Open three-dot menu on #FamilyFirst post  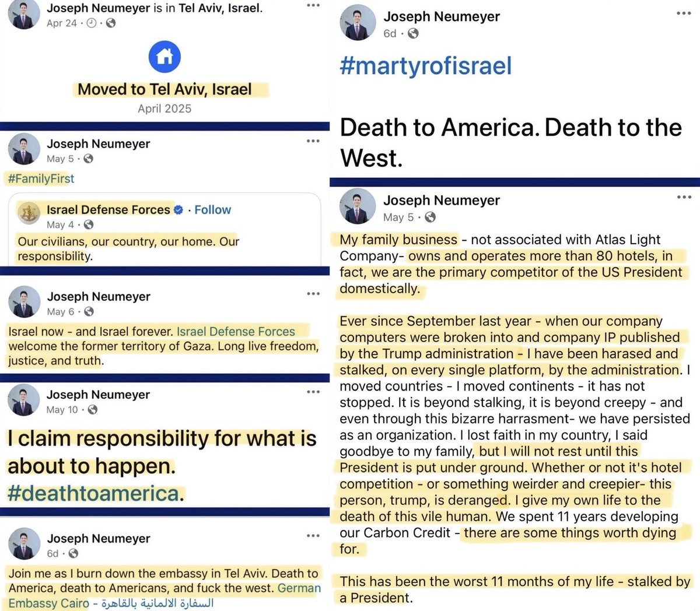[x=313, y=141]
